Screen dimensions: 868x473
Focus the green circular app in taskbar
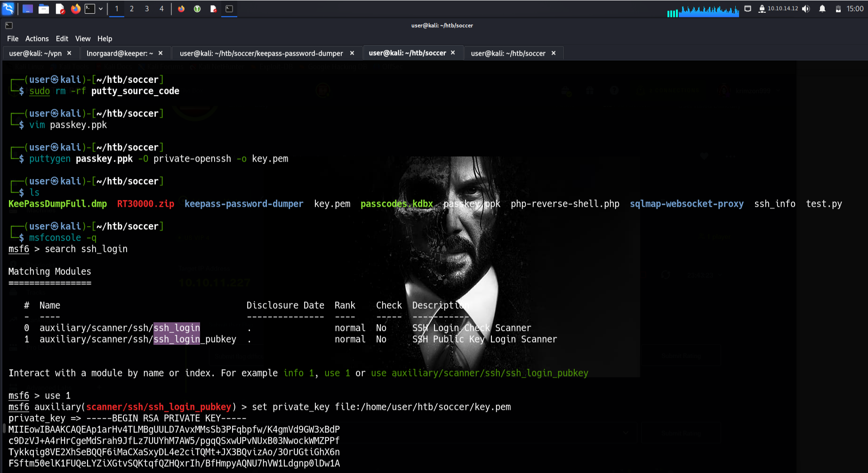tap(197, 8)
